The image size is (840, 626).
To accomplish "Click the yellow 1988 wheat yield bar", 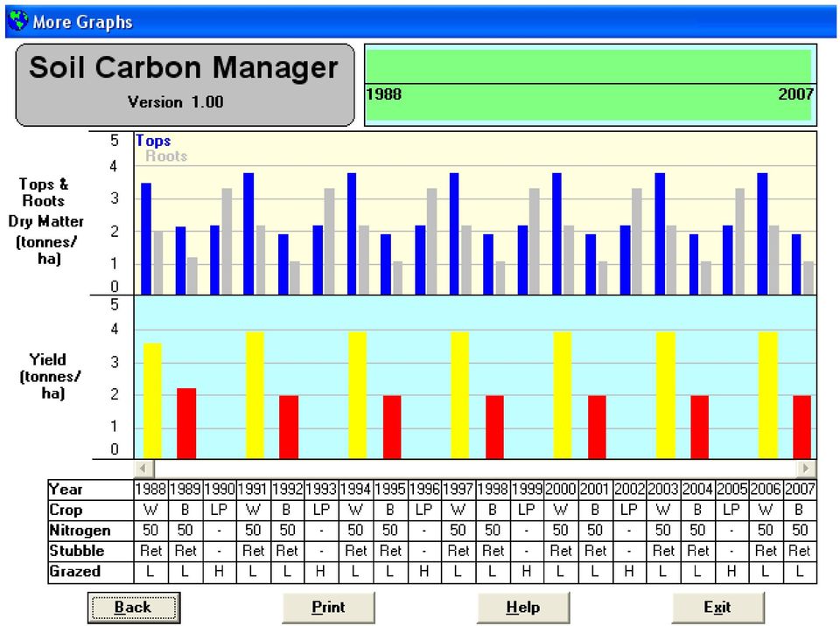I will 152,400.
